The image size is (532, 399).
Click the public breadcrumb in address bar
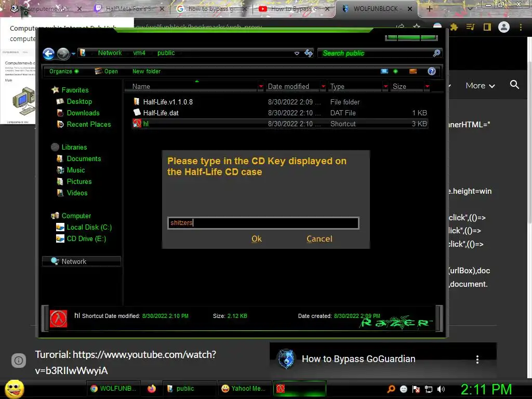pyautogui.click(x=166, y=53)
